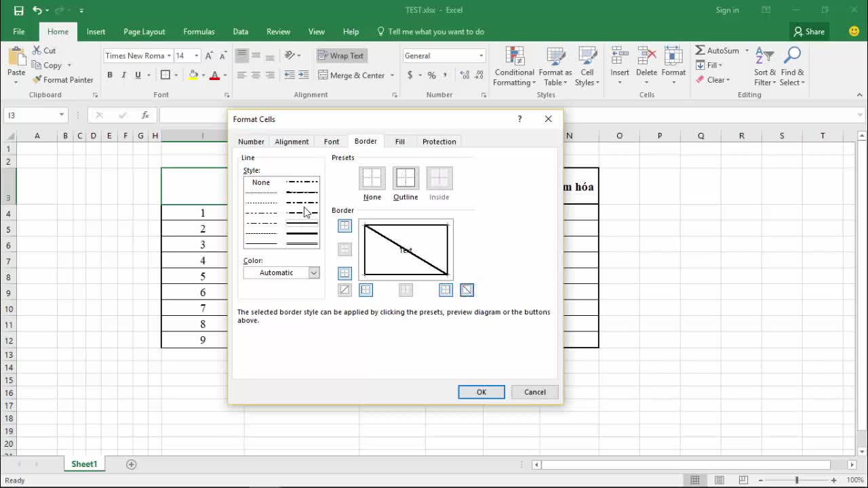Expand Merge & Center dropdown arrow
This screenshot has height=488, width=868.
pos(391,75)
